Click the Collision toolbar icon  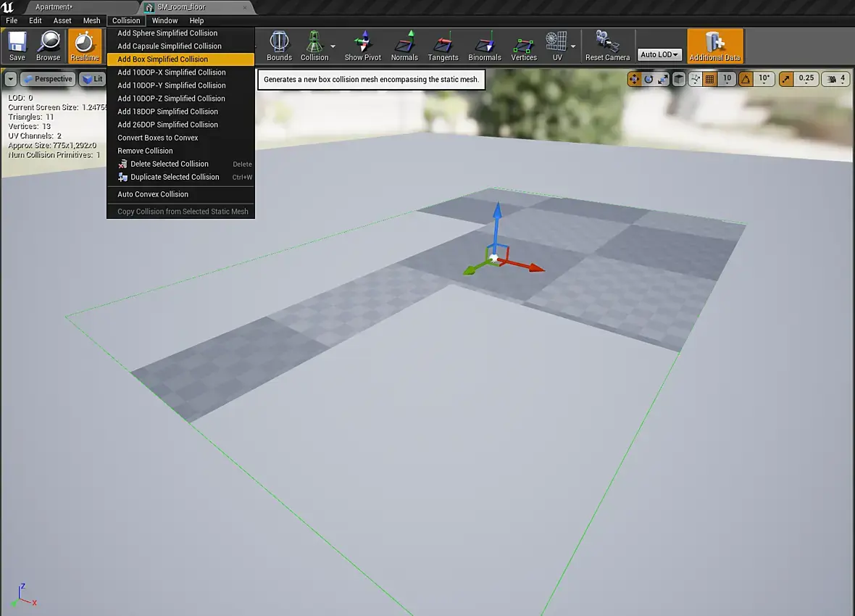point(314,46)
